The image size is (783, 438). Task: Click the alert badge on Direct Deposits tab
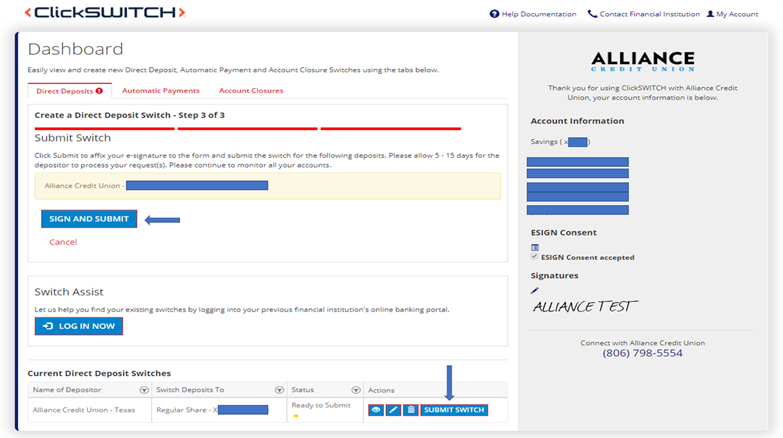99,91
